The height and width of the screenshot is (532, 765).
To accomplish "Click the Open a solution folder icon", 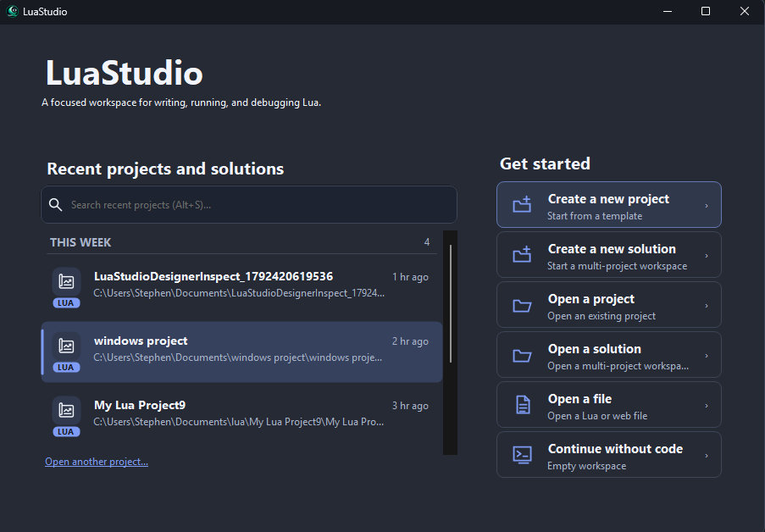I will pos(522,355).
